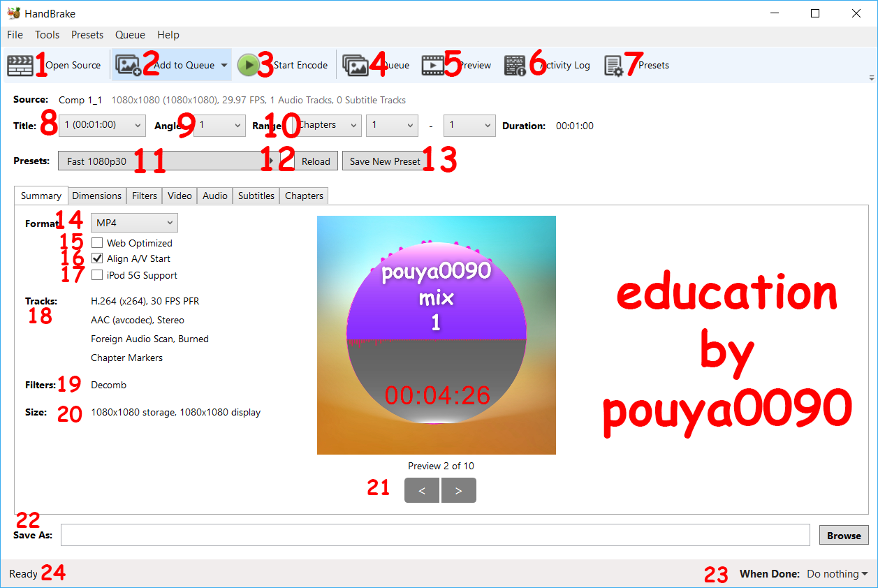Click the Chapter Markers text

pyautogui.click(x=126, y=358)
